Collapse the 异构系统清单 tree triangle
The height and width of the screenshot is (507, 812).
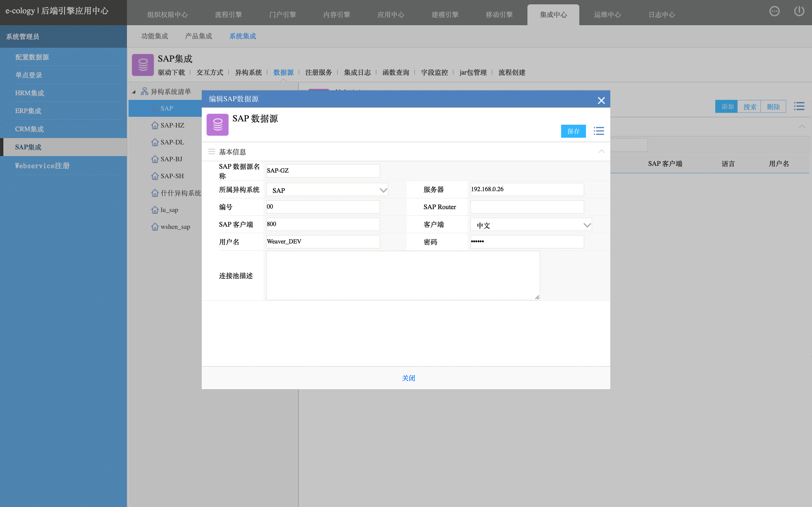pos(134,92)
